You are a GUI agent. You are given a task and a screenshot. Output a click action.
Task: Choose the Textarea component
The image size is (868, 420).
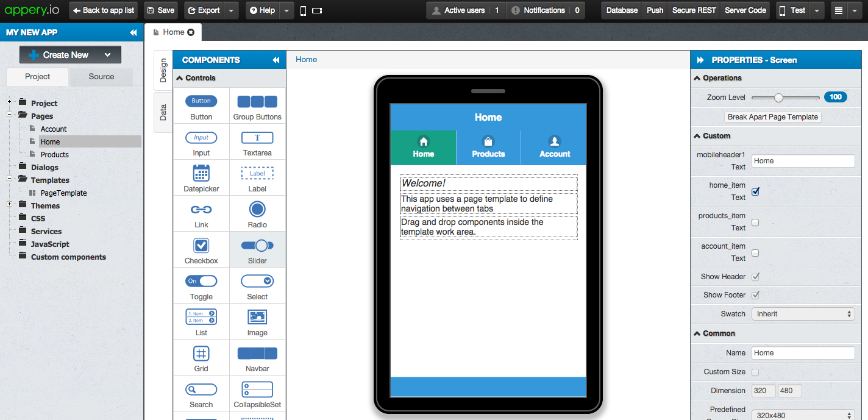257,142
